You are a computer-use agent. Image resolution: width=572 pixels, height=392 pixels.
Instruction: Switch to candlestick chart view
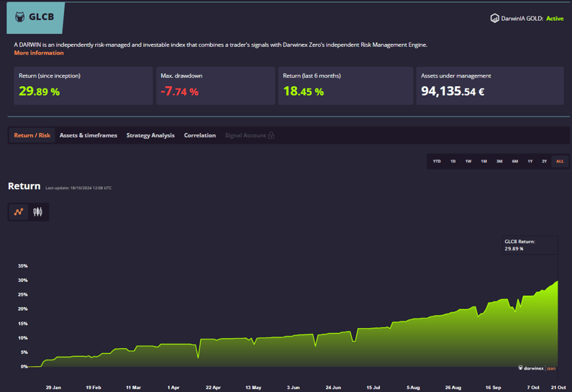37,211
